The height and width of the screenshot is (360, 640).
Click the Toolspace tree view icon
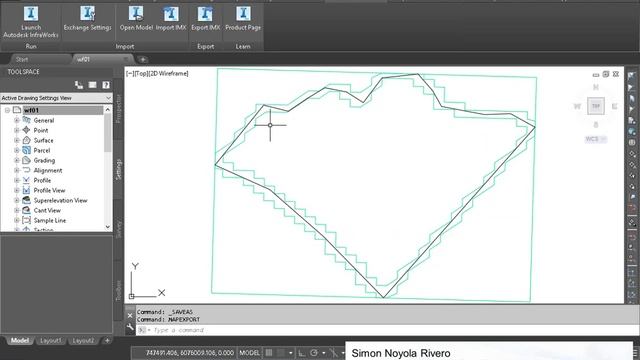(x=79, y=85)
